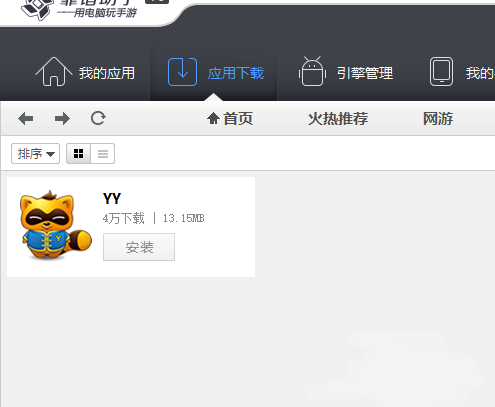Click the phone device icon in top navigation
The image size is (495, 407).
[441, 72]
